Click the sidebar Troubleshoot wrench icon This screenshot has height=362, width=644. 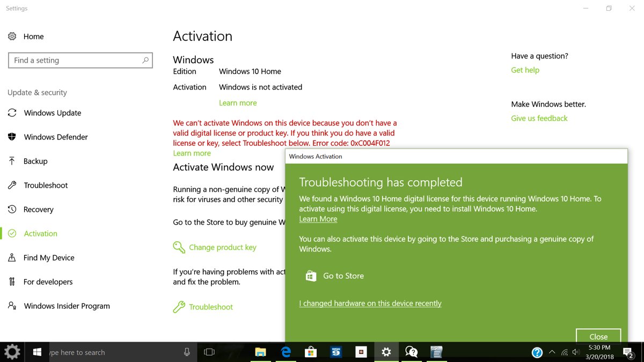coord(12,185)
